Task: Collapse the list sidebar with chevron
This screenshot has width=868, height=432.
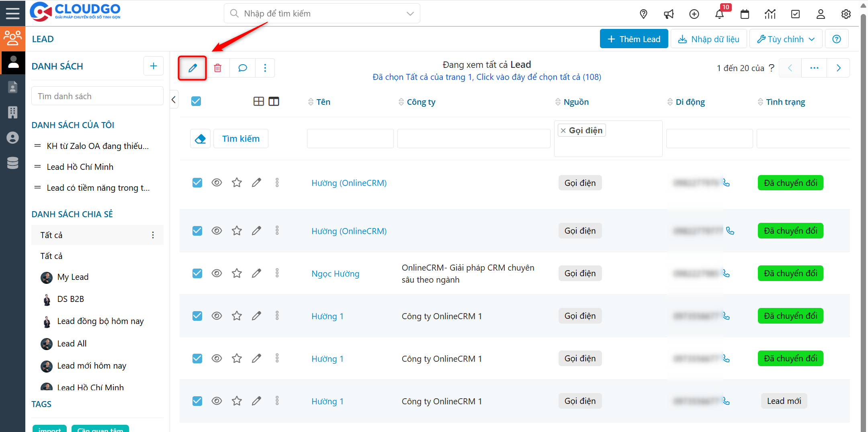Action: coord(174,100)
